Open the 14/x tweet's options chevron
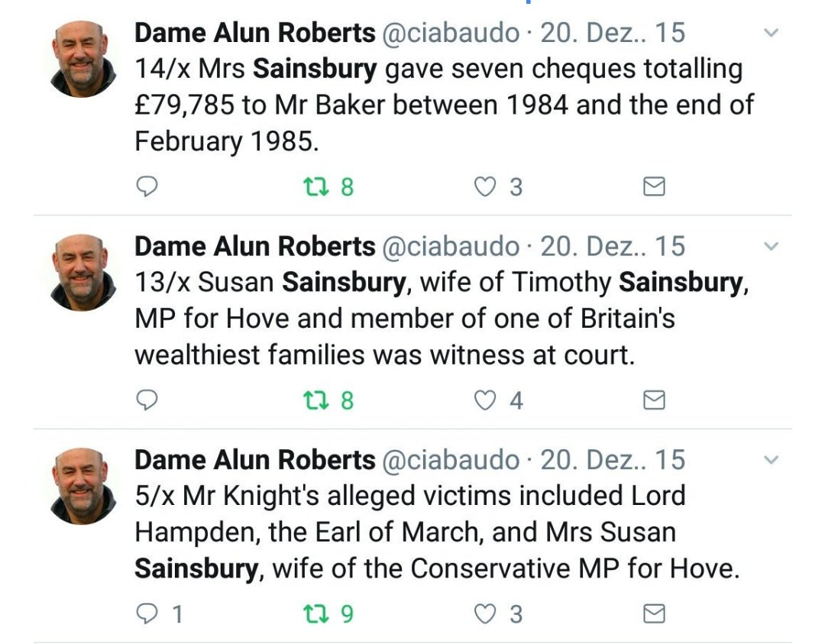The image size is (825, 644). click(772, 34)
